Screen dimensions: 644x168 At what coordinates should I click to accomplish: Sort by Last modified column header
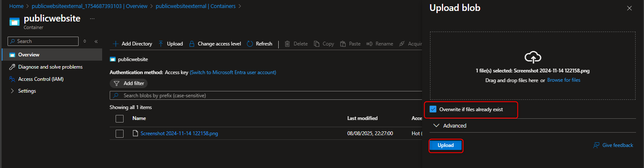pyautogui.click(x=362, y=118)
